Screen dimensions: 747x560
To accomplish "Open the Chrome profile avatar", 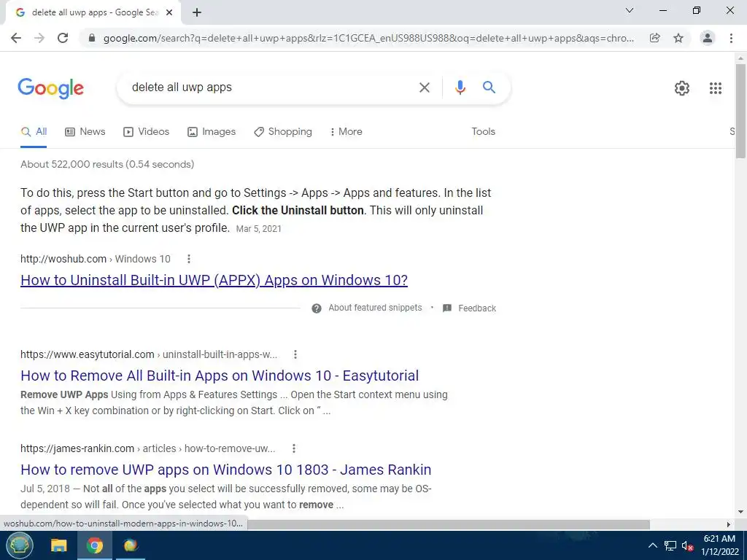I will tap(708, 38).
